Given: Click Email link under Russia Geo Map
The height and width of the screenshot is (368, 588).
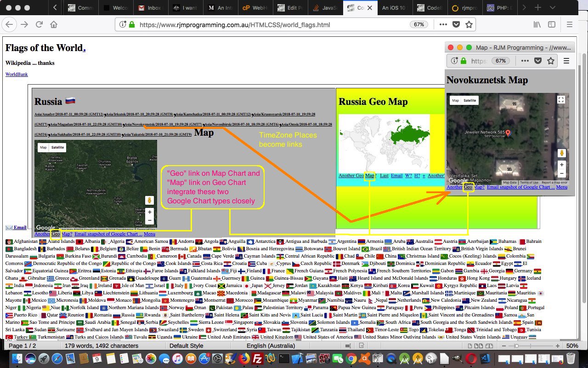Looking at the screenshot, I should coord(396,176).
